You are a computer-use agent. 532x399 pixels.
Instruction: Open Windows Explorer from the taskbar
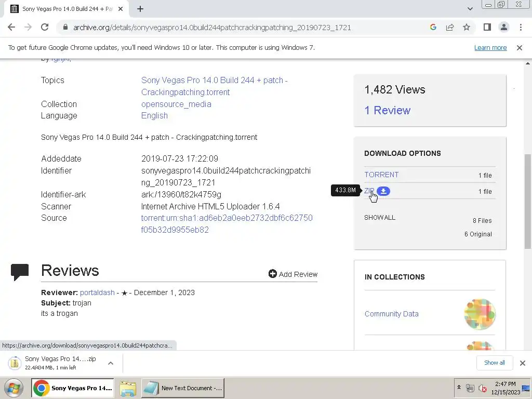(x=128, y=388)
